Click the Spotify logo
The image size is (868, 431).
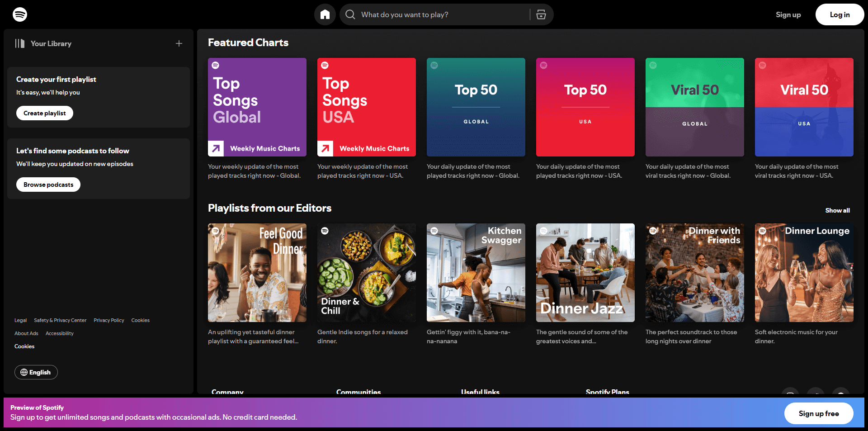(x=20, y=14)
